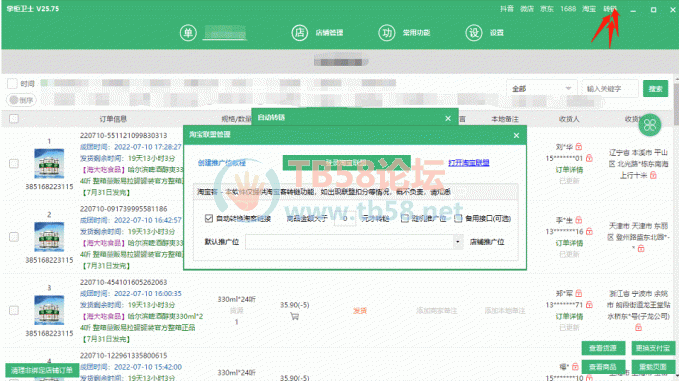Viewport: 679px width, 381px height.
Task: Open the 常用功能 common functions icon
Action: pos(387,32)
